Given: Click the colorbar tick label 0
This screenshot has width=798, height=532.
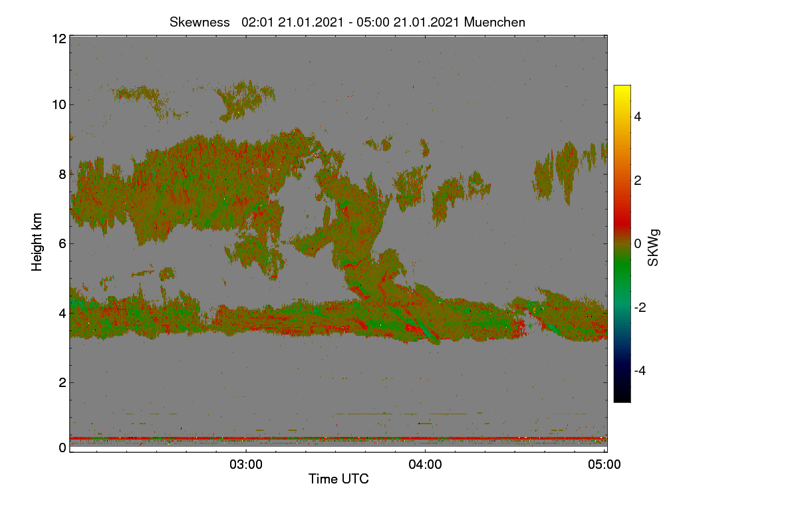Looking at the screenshot, I should tap(638, 243).
